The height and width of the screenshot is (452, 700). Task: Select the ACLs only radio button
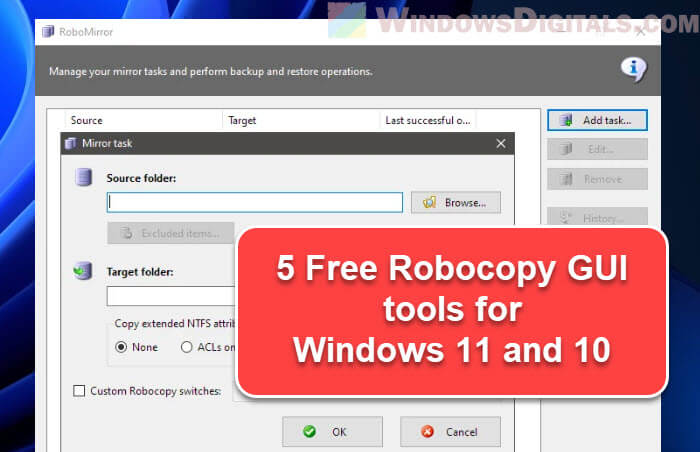187,347
